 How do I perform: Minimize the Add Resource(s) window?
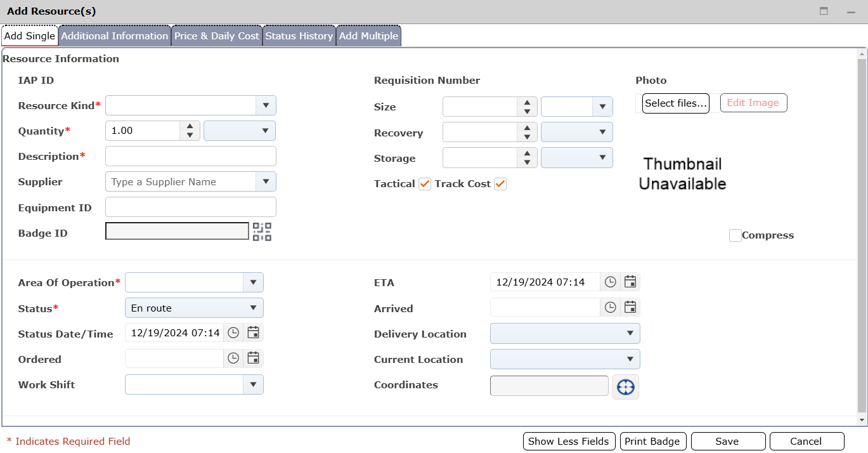pyautogui.click(x=851, y=11)
